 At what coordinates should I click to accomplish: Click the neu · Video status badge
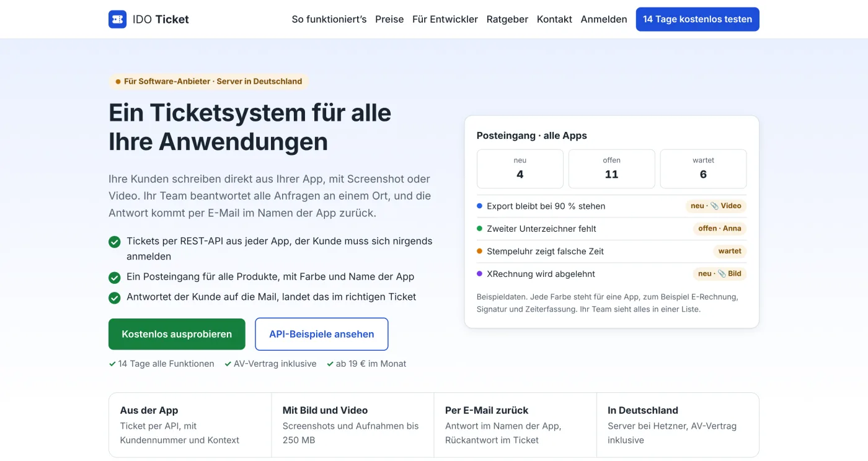[715, 206]
